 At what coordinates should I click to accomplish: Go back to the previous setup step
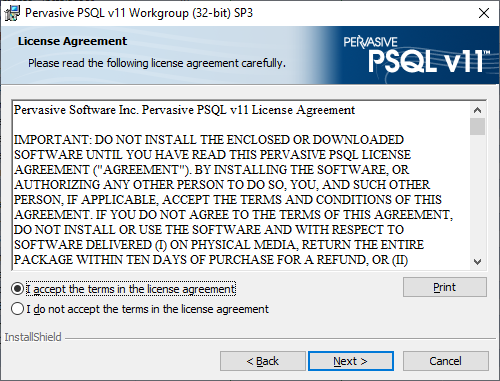pos(263,361)
